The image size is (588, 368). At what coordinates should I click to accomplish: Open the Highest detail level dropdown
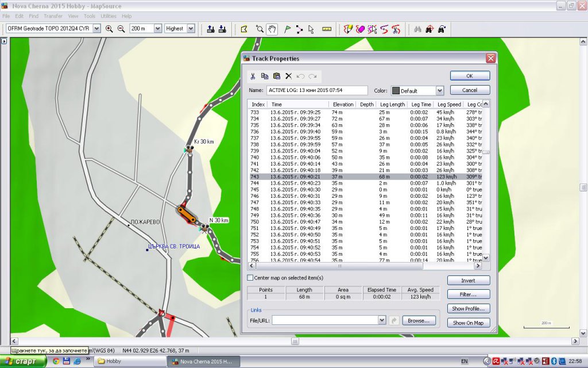[191, 29]
